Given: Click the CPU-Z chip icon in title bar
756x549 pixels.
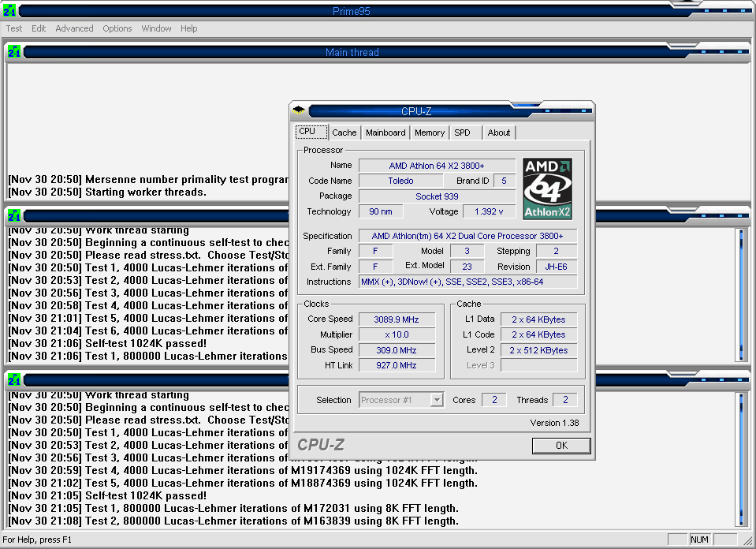Looking at the screenshot, I should tap(299, 110).
